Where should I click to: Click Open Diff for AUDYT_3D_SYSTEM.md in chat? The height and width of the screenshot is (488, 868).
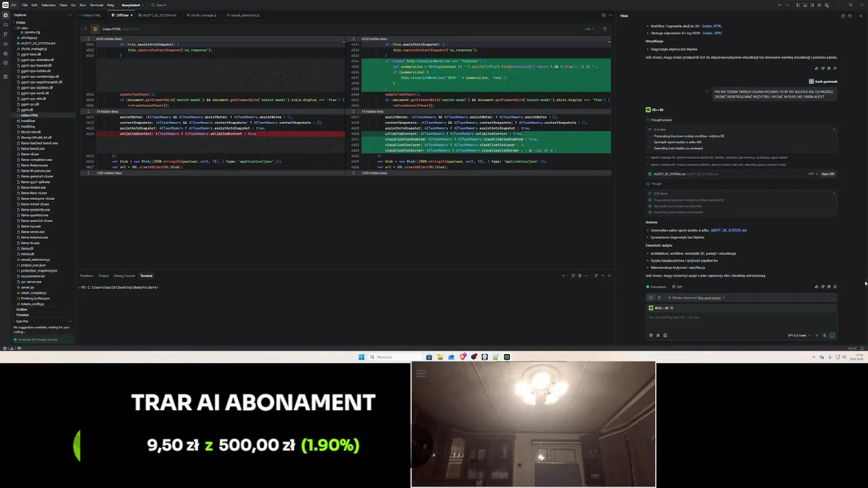tap(828, 174)
